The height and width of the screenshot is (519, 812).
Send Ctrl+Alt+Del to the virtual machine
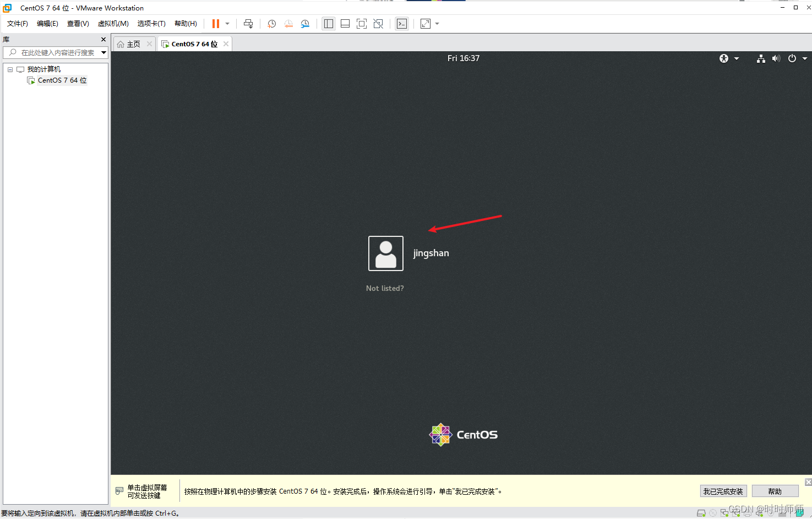point(248,24)
